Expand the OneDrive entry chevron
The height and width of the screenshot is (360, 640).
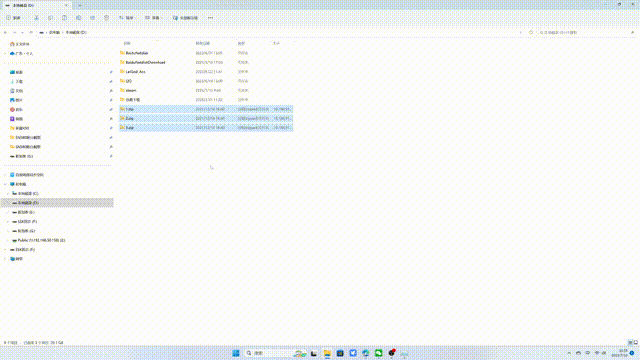tap(5, 53)
